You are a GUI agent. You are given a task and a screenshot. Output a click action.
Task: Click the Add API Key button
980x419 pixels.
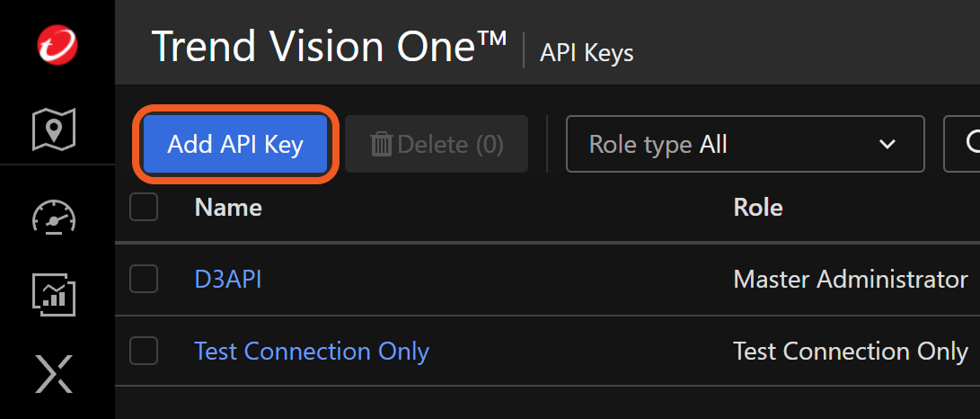click(235, 144)
